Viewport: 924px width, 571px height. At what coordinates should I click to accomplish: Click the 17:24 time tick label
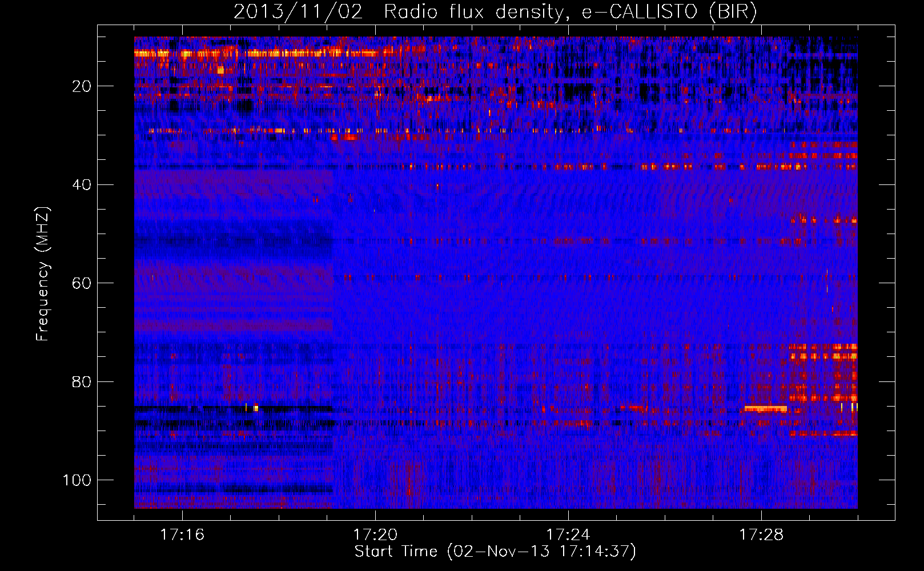[568, 534]
